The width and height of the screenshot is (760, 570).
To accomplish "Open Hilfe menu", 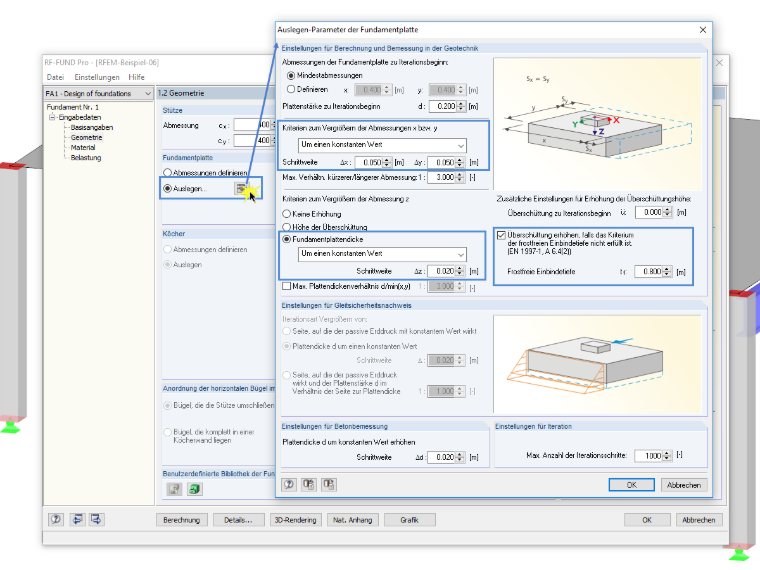I will (x=136, y=77).
